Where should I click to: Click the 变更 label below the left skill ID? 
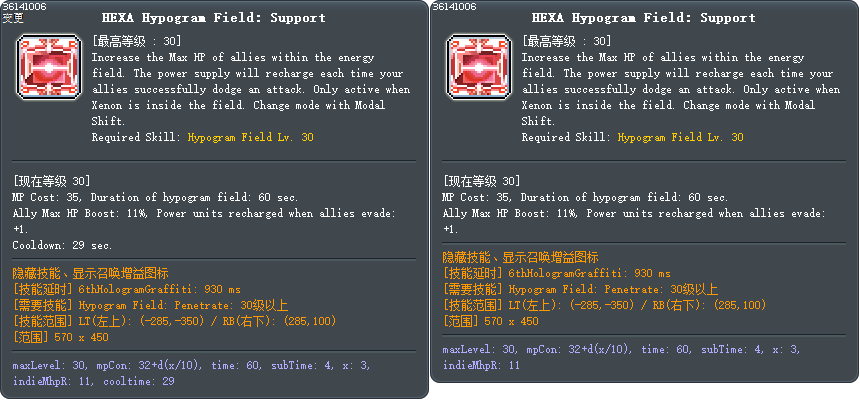pos(13,18)
